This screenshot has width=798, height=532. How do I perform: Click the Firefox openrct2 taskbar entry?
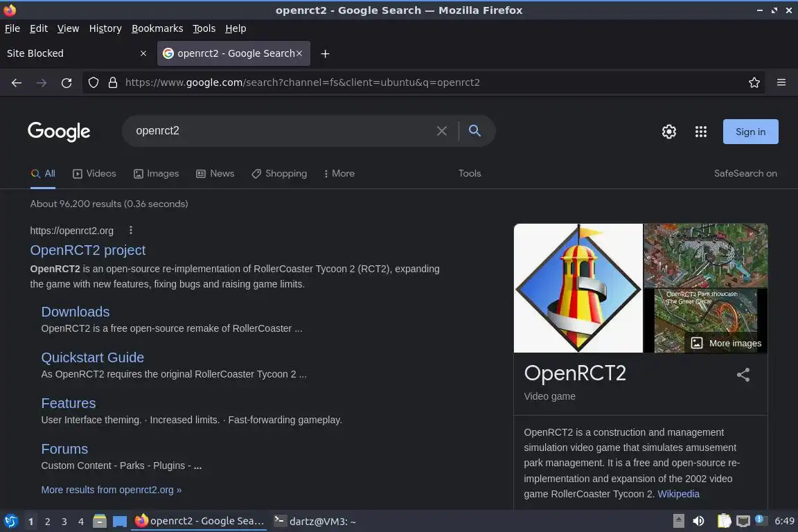[x=199, y=522]
